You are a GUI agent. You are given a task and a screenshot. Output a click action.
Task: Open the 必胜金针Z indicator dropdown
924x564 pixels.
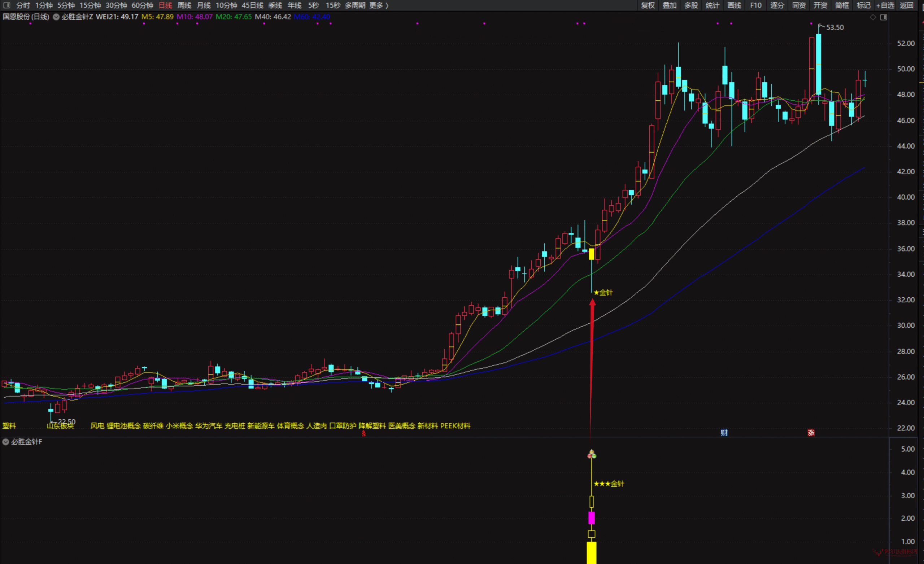coord(56,17)
